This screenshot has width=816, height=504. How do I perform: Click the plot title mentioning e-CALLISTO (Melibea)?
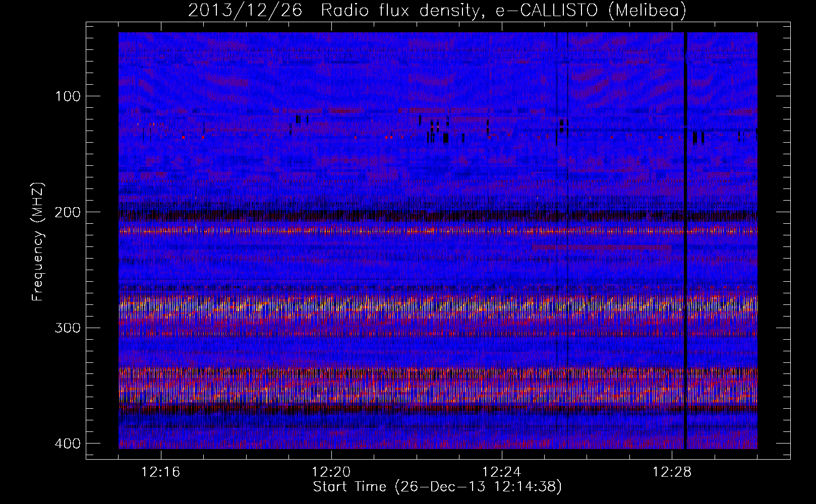click(x=437, y=10)
